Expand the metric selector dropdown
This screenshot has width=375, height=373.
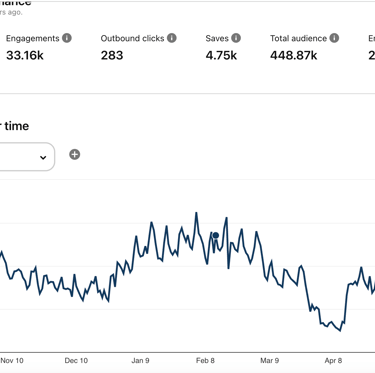tap(27, 157)
